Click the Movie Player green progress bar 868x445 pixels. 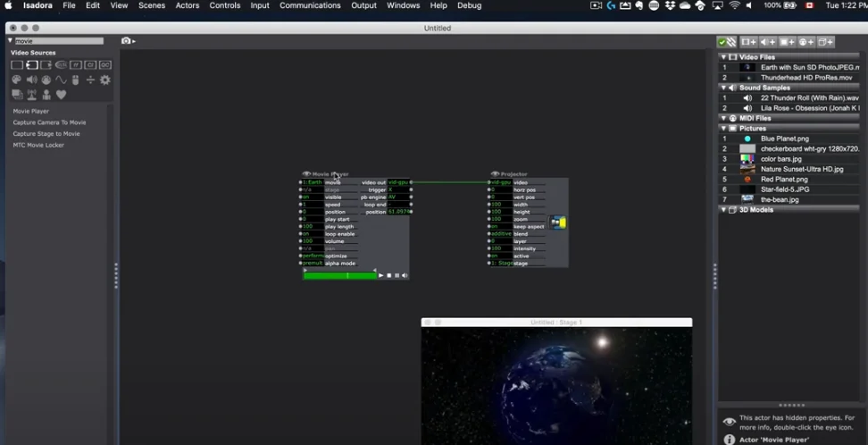340,275
